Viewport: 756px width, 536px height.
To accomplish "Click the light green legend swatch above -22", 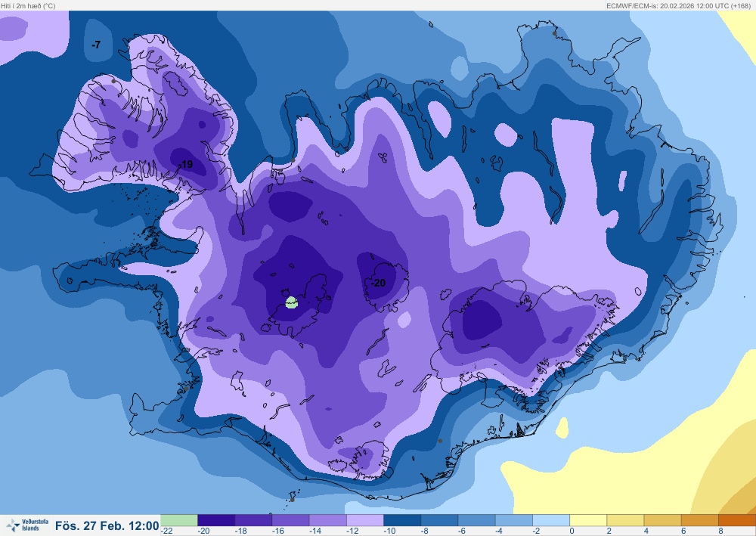I will tap(179, 520).
